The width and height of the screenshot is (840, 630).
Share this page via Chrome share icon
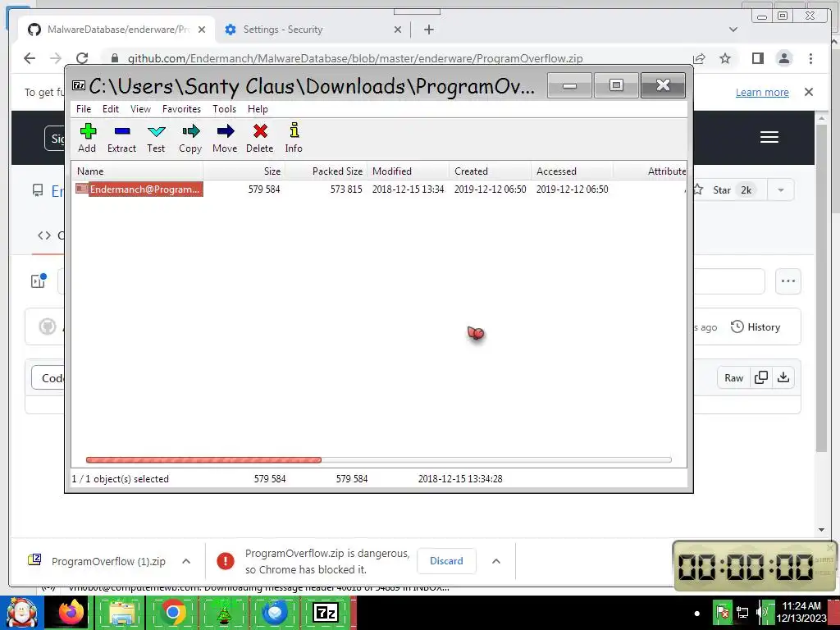[699, 58]
